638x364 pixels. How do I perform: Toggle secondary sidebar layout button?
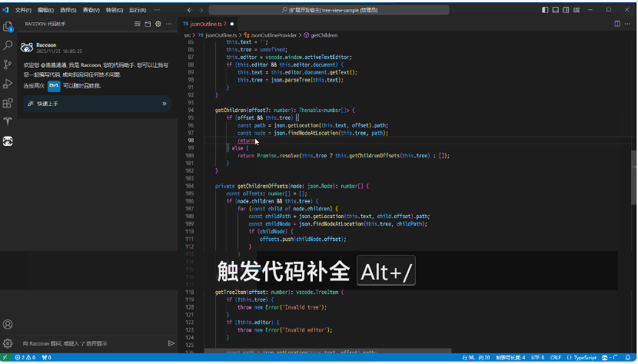(x=567, y=9)
